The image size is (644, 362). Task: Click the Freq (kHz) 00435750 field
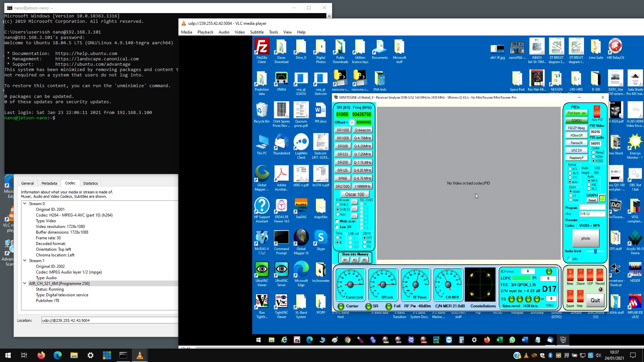click(361, 114)
